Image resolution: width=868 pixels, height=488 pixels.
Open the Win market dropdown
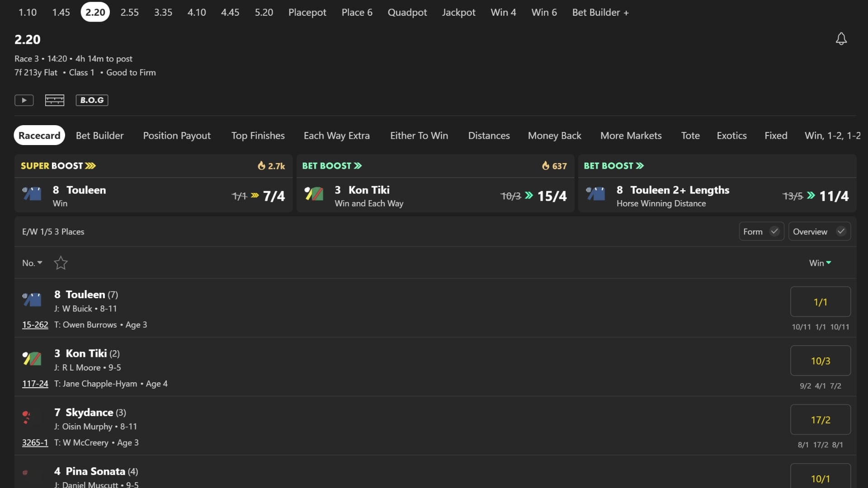pyautogui.click(x=820, y=263)
